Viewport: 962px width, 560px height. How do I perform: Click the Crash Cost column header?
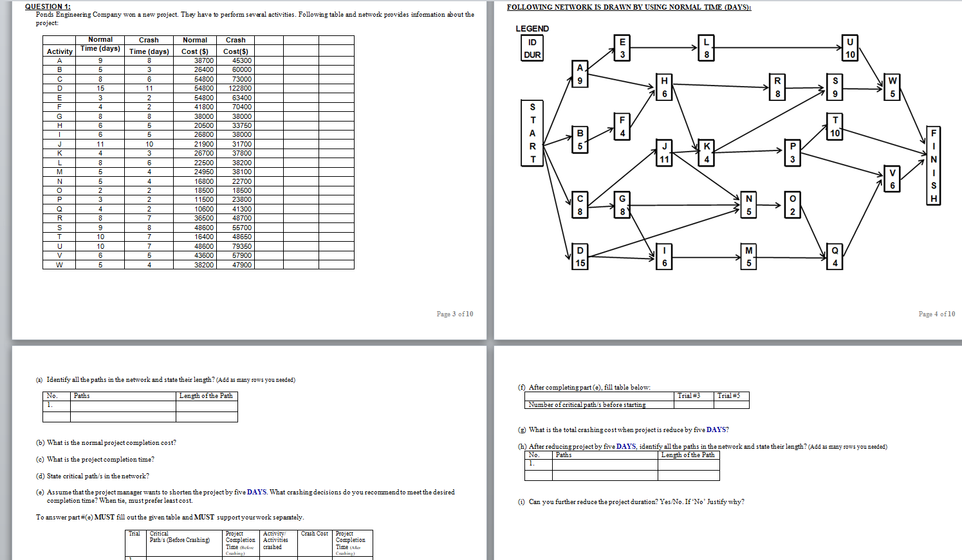tap(313, 533)
